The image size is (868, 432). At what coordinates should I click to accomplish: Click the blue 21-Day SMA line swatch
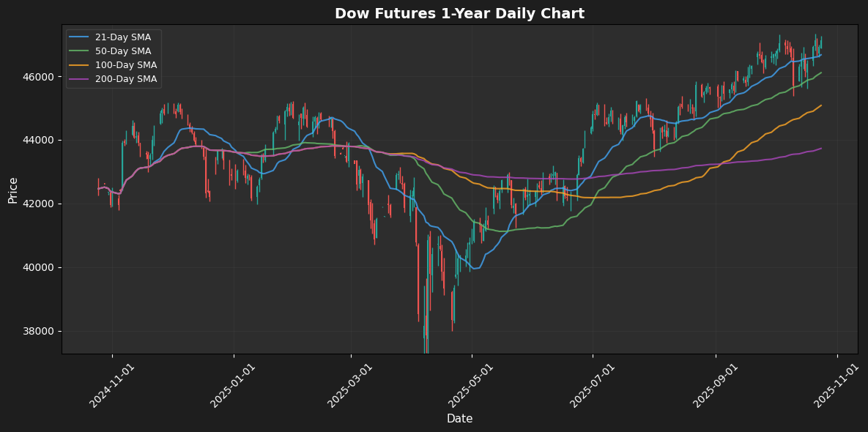pos(80,37)
